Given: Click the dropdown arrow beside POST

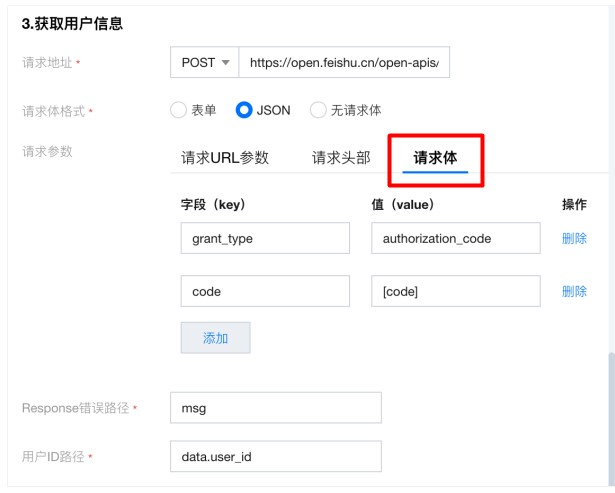Looking at the screenshot, I should pyautogui.click(x=226, y=63).
